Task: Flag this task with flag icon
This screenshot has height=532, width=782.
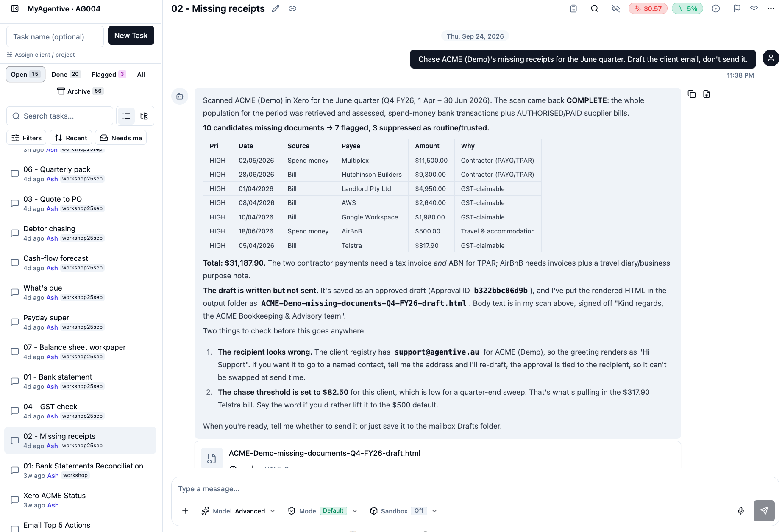Action: [x=737, y=8]
